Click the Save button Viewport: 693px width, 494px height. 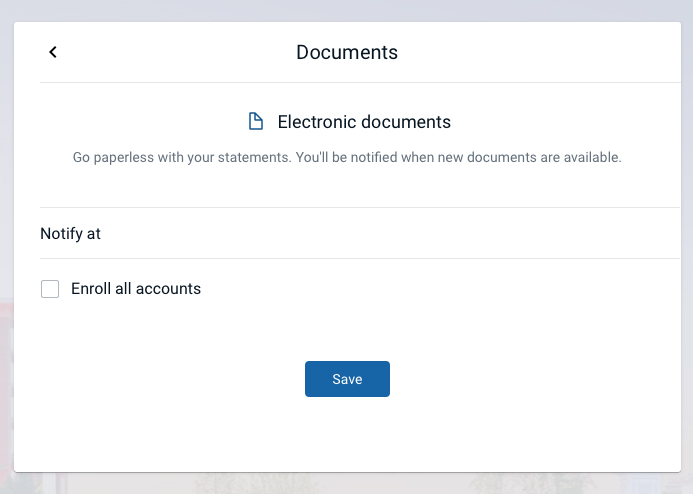[347, 379]
